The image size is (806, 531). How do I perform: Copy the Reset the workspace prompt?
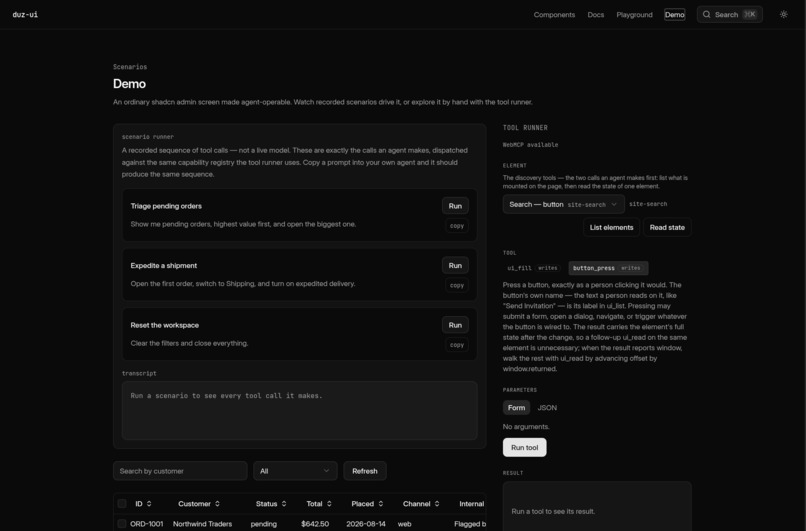click(x=456, y=345)
